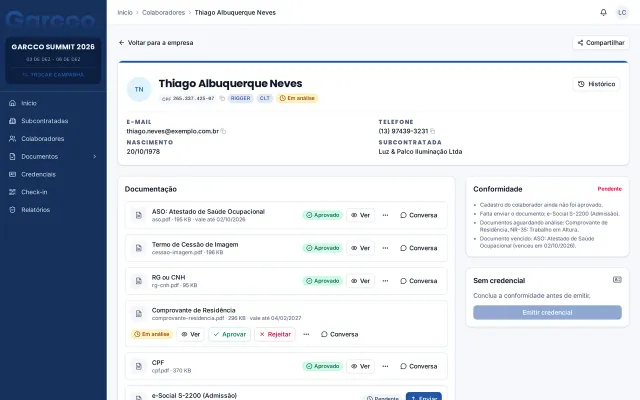
Task: Click the Aprovado badge on ASO row
Action: pyautogui.click(x=322, y=215)
